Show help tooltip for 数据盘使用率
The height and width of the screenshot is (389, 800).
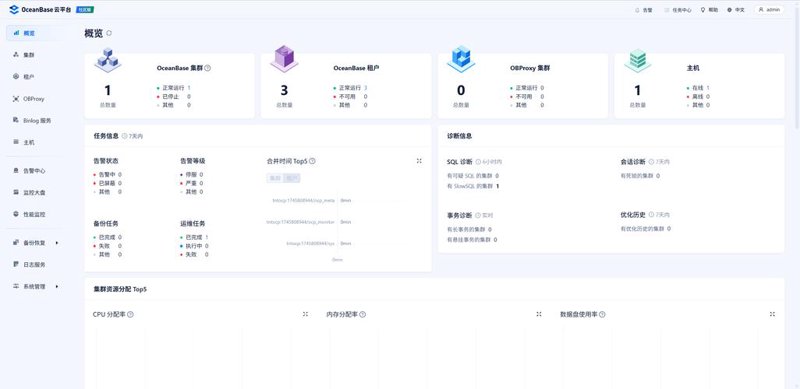pyautogui.click(x=602, y=314)
